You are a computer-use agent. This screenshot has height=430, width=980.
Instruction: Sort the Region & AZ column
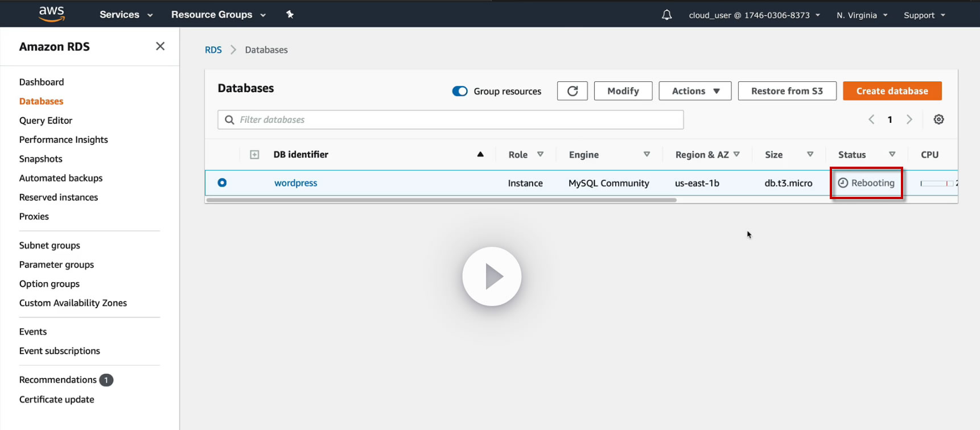736,154
